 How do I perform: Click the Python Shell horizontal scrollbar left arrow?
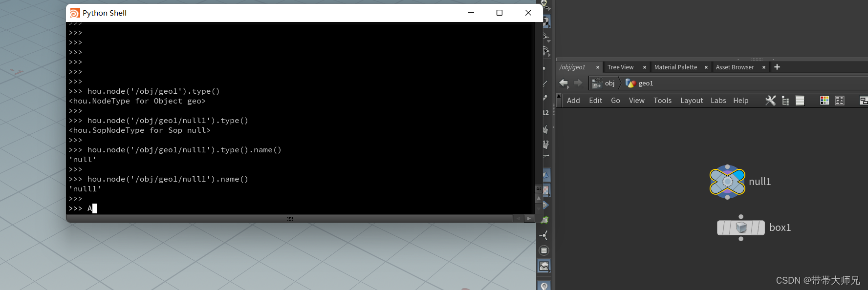[519, 218]
